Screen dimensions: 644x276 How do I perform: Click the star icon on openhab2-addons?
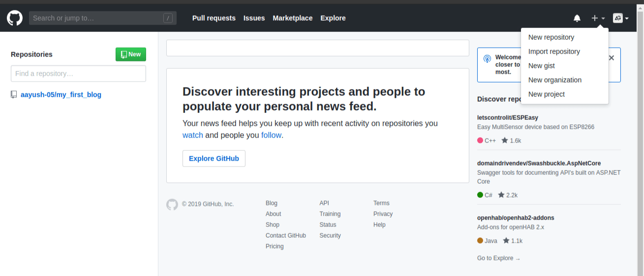506,241
